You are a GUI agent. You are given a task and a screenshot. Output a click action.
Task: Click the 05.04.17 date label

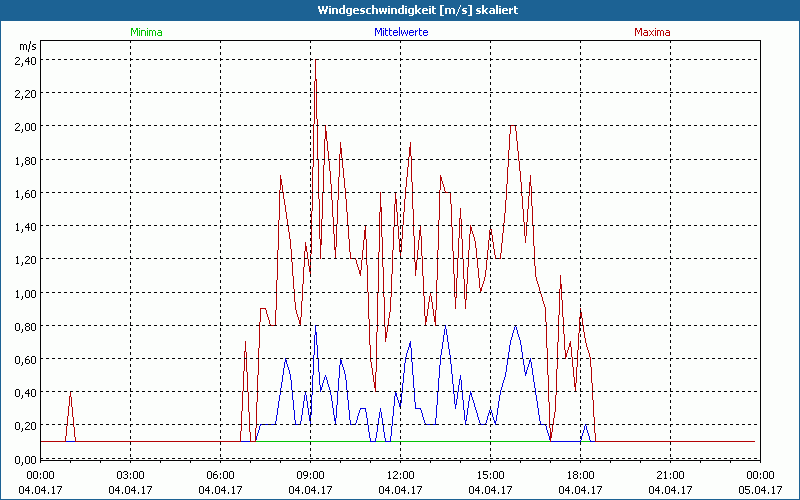[x=760, y=490]
